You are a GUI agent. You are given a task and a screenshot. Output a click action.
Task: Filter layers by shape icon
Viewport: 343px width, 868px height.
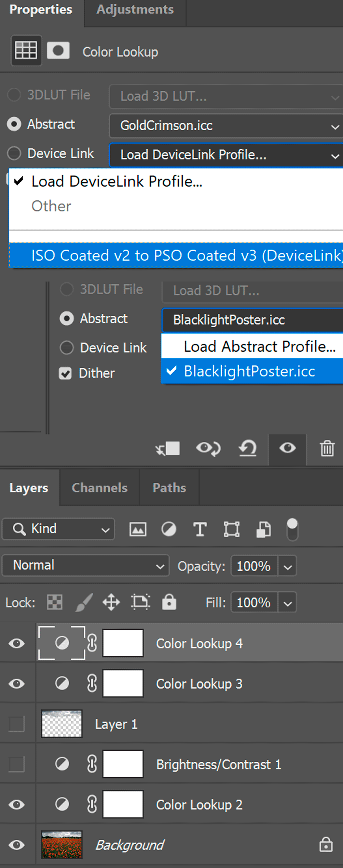232,529
